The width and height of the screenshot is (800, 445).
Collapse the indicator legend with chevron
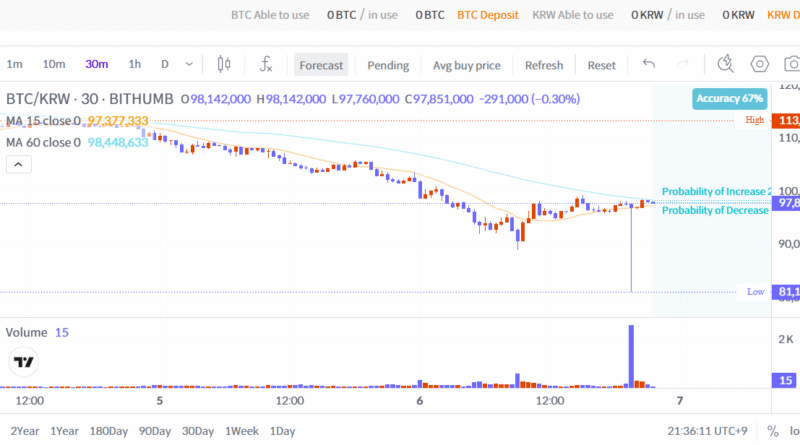(18, 164)
